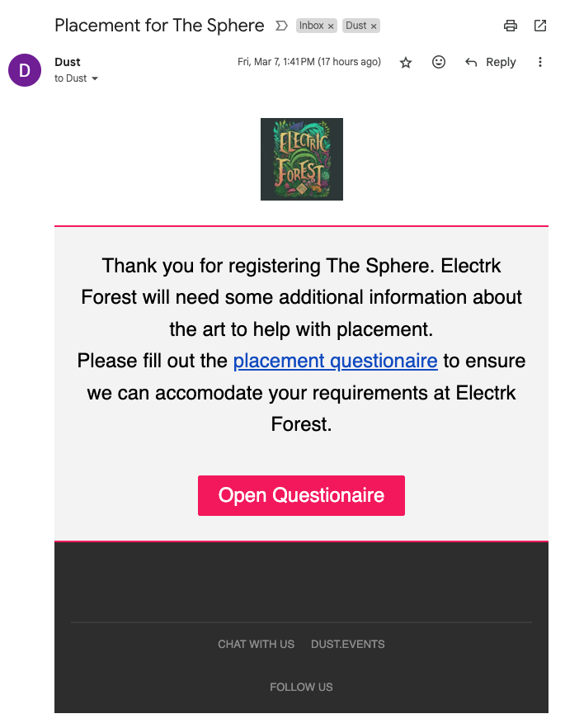Screen dimensions: 565x728
Task: Print the email
Action: pyautogui.click(x=510, y=26)
